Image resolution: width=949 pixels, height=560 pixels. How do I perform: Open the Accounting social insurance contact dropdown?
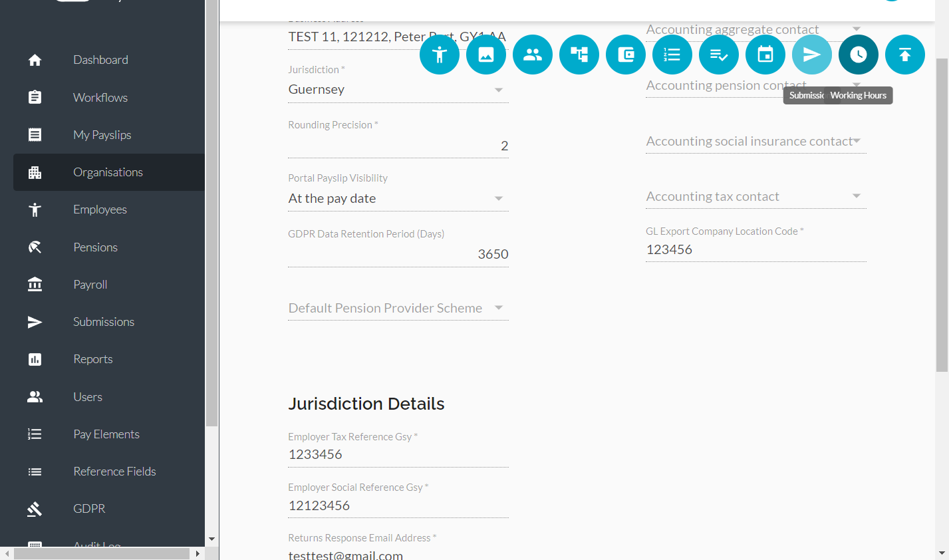[756, 141]
